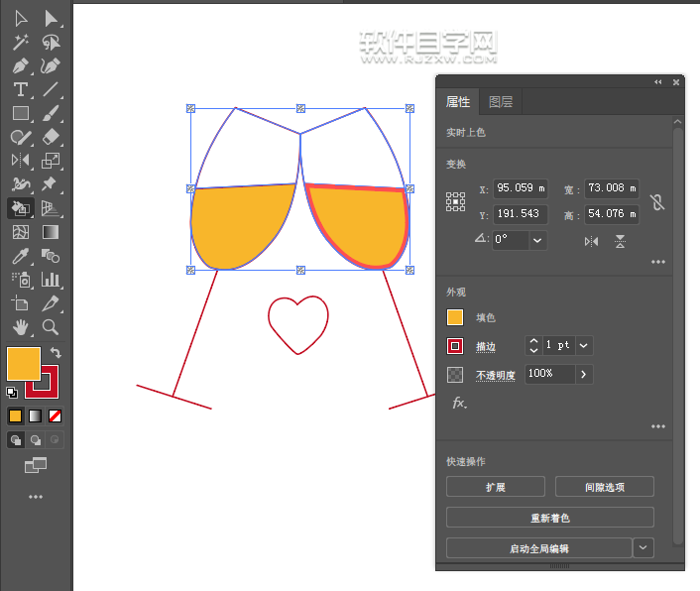Collapse the panel with double arrows
The image size is (700, 591).
658,82
